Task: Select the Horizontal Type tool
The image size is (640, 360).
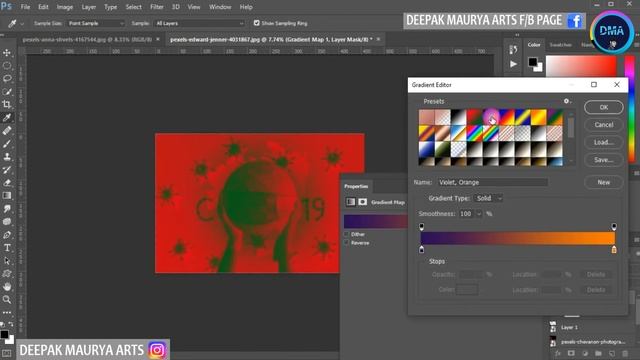Action: pyautogui.click(x=7, y=248)
